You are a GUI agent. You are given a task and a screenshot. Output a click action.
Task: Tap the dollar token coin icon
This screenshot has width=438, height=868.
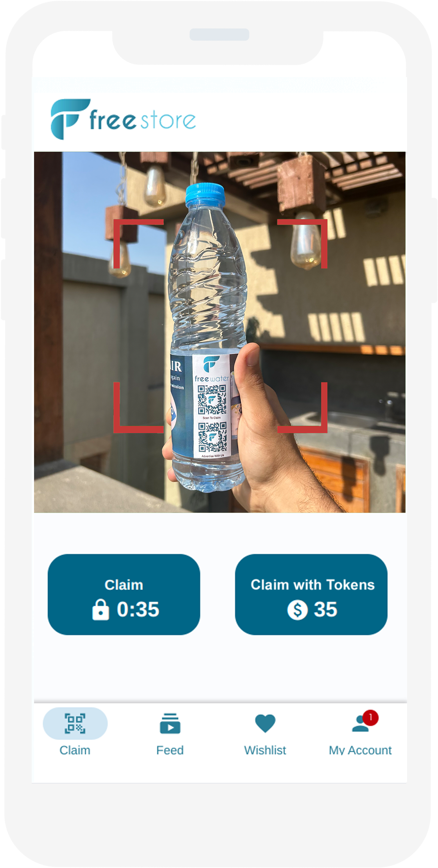[298, 610]
